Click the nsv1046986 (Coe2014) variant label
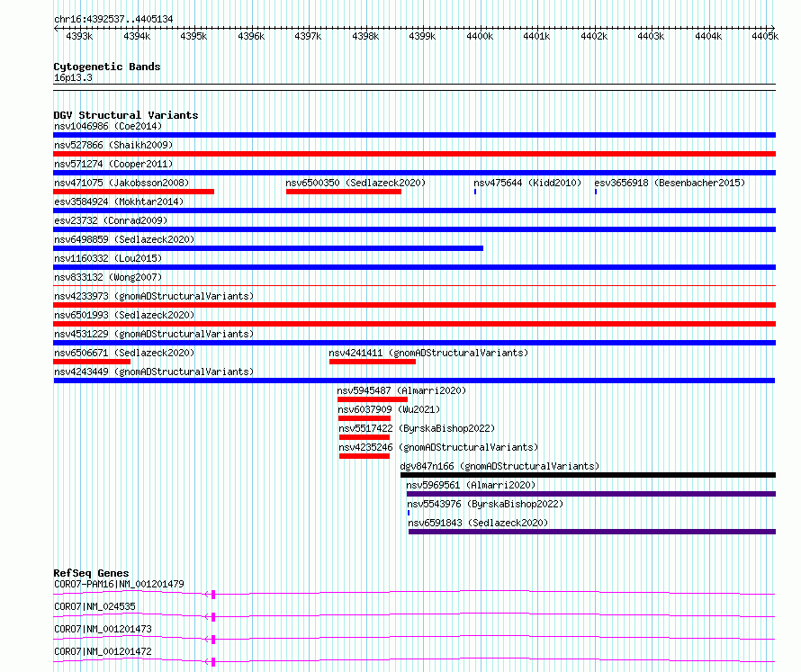 pos(108,126)
